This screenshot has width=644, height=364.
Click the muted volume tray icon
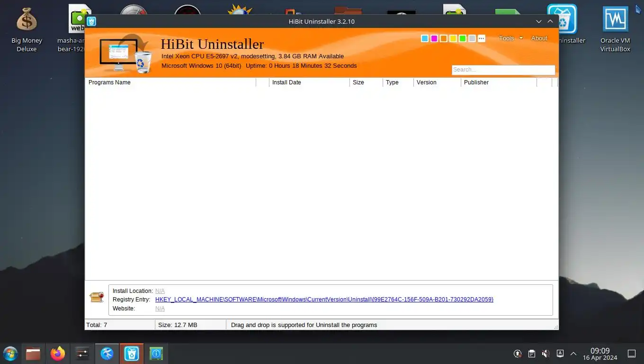click(546, 354)
